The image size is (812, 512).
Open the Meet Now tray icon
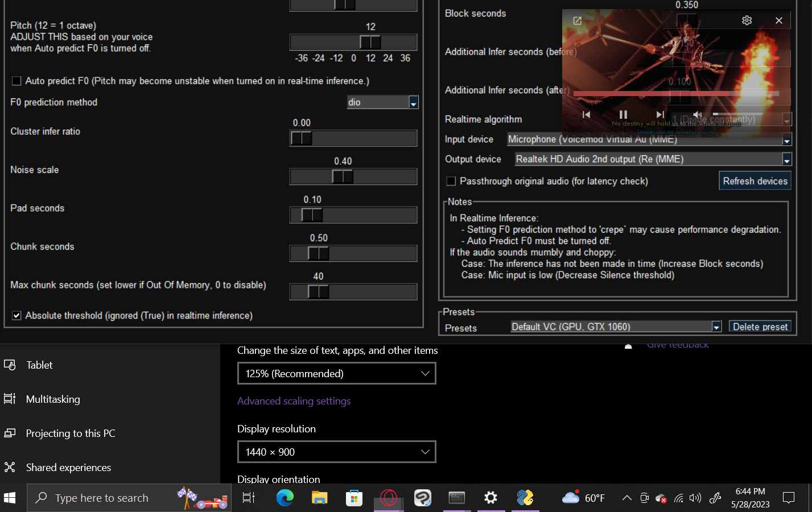point(644,498)
